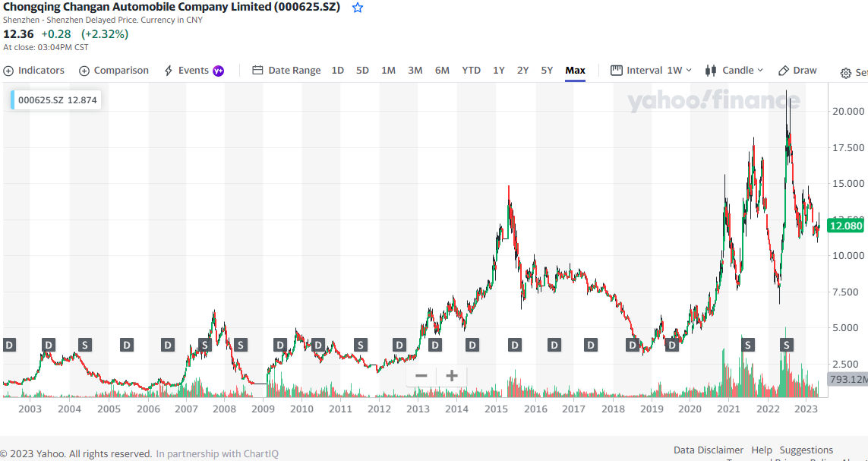Open the mid-2018 dividend marker
The image size is (868, 461).
pos(633,346)
